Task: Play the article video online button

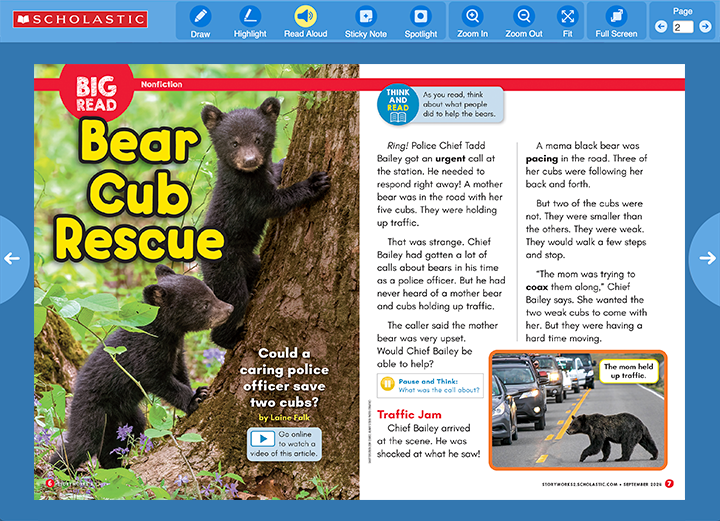Action: (262, 439)
